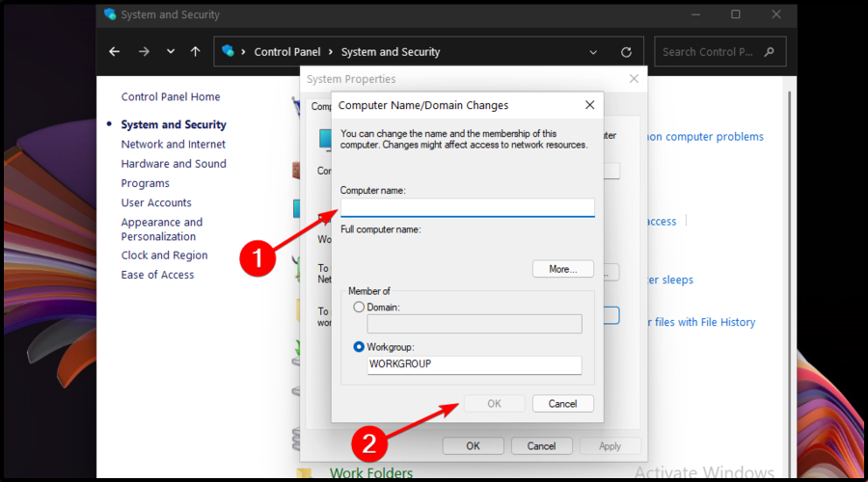Click the Control Panel icon in address bar
This screenshot has width=868, height=482.
[x=228, y=51]
